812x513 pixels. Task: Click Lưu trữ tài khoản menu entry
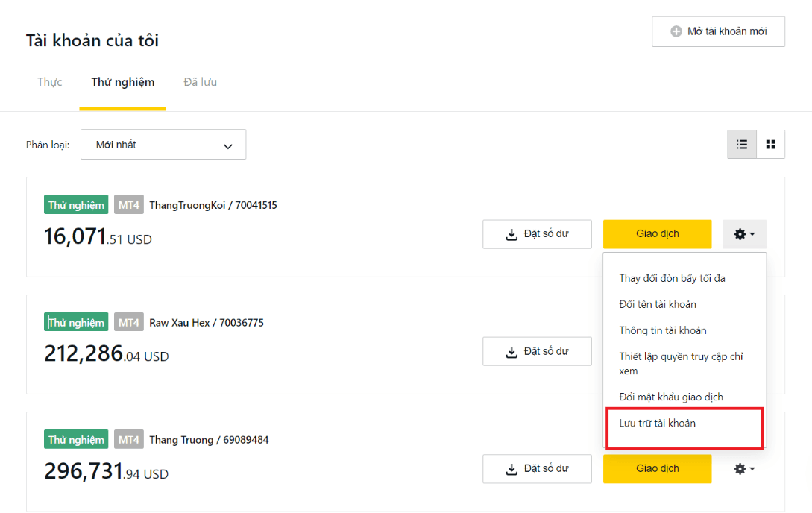(x=657, y=423)
